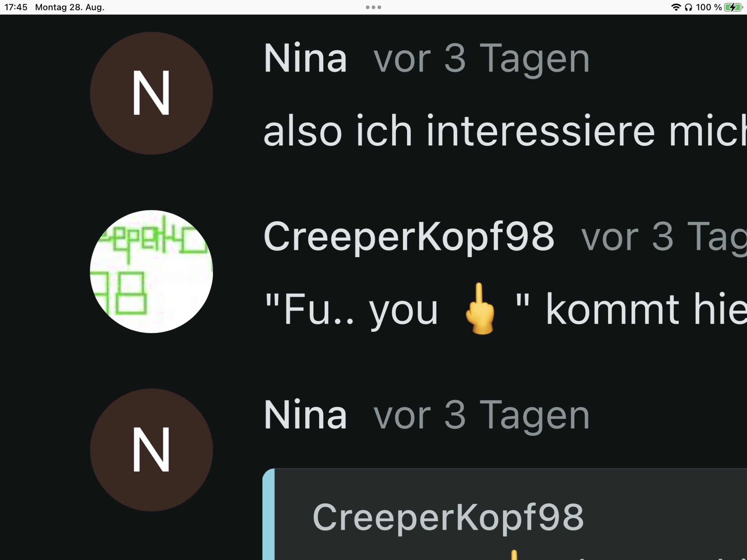Tap the Wi-Fi status icon

coord(676,7)
